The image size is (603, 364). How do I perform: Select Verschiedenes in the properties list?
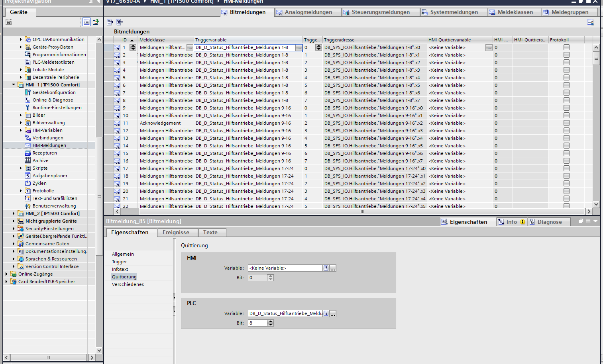click(128, 284)
